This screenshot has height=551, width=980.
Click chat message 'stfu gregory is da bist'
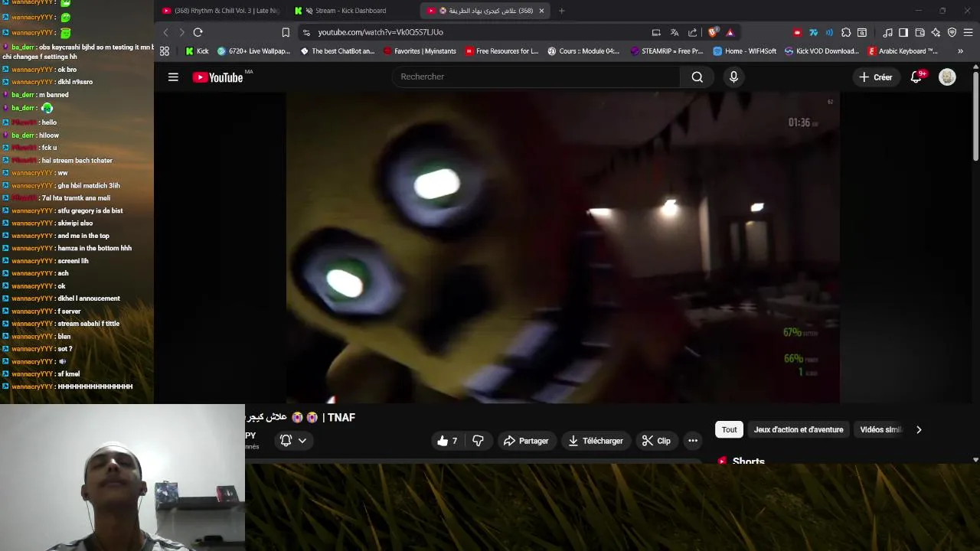pos(90,210)
